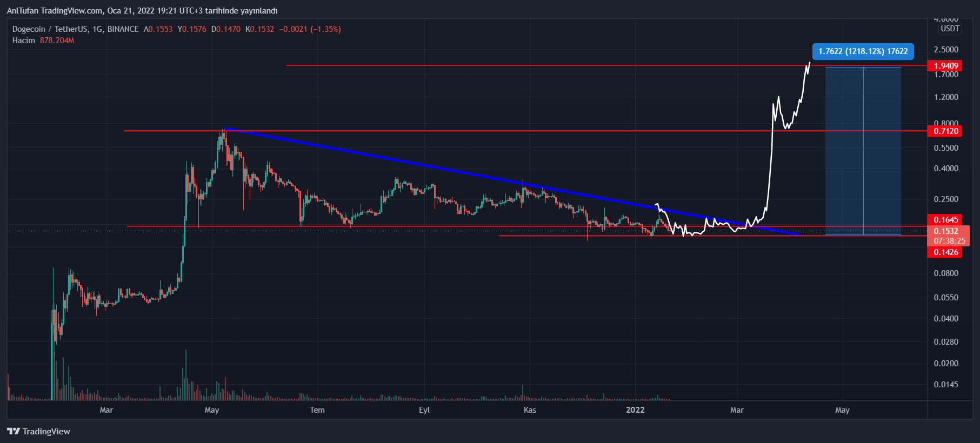Click the current price 0.1532 label
Viewport: 980px width, 443px height.
pos(945,231)
